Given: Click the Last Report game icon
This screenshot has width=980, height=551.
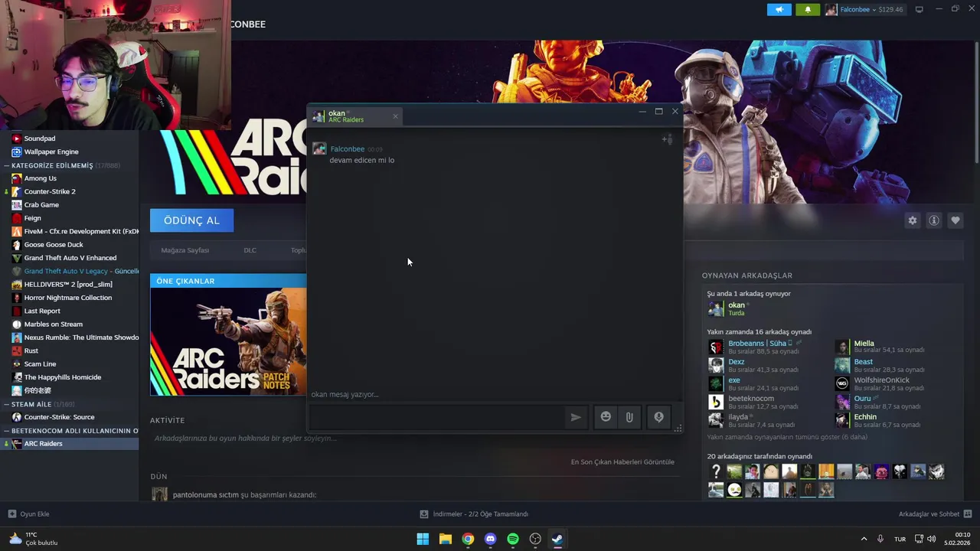Looking at the screenshot, I should pyautogui.click(x=16, y=311).
